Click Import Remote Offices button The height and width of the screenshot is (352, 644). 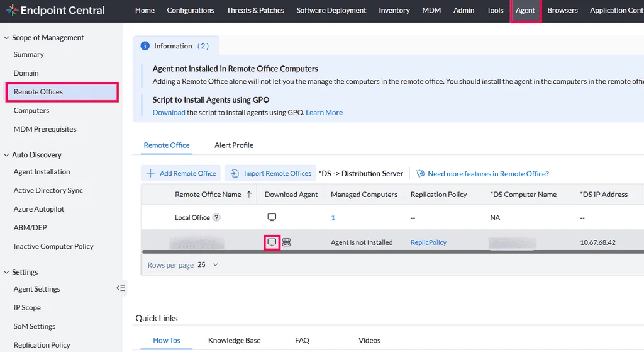click(270, 173)
